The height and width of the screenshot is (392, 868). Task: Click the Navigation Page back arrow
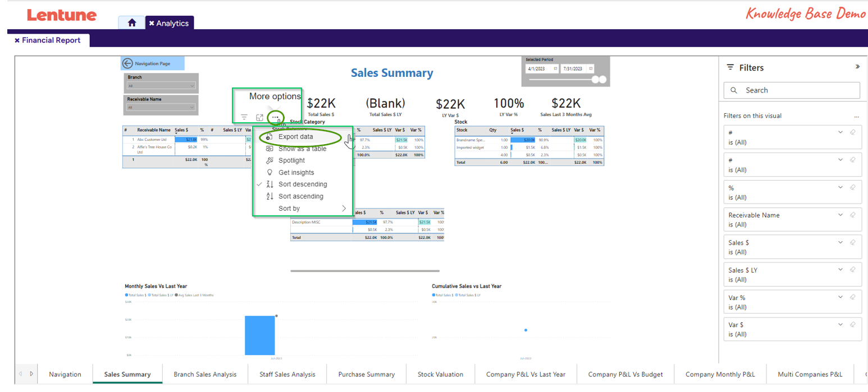point(127,63)
